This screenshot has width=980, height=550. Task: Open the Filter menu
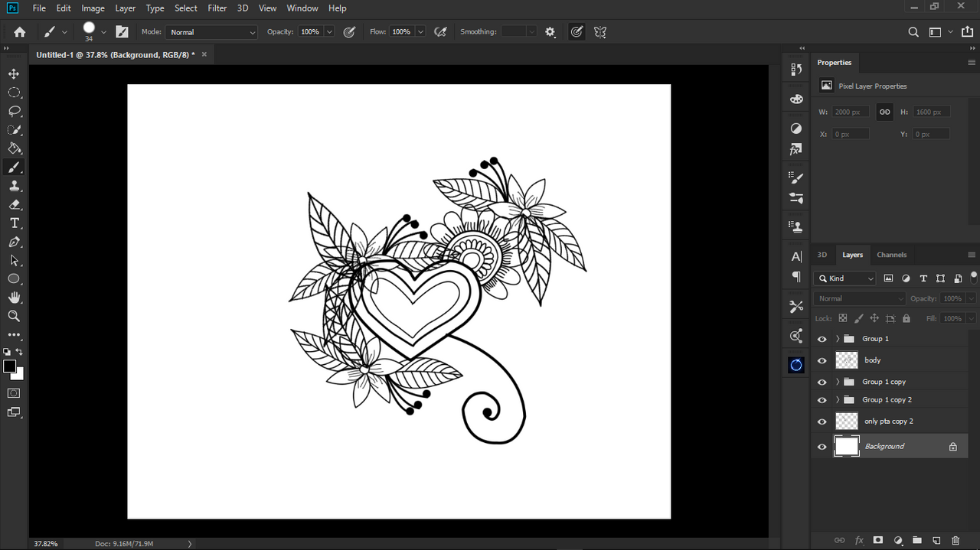(217, 8)
